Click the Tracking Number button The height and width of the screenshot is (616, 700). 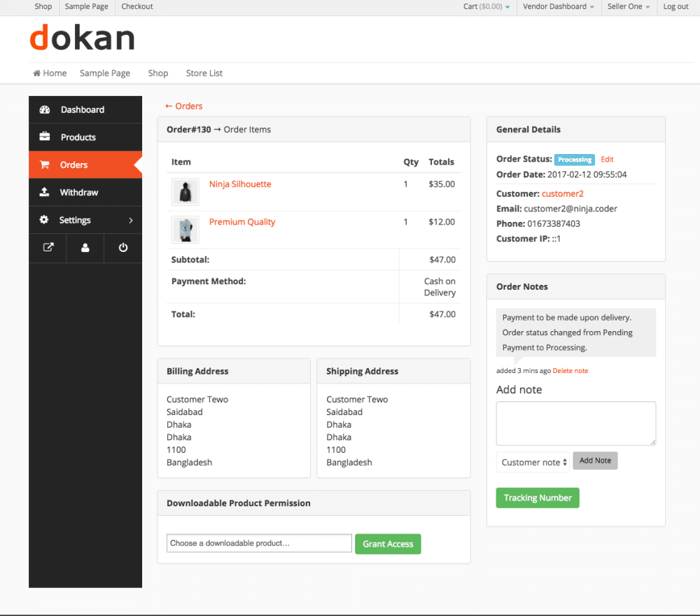pos(537,497)
